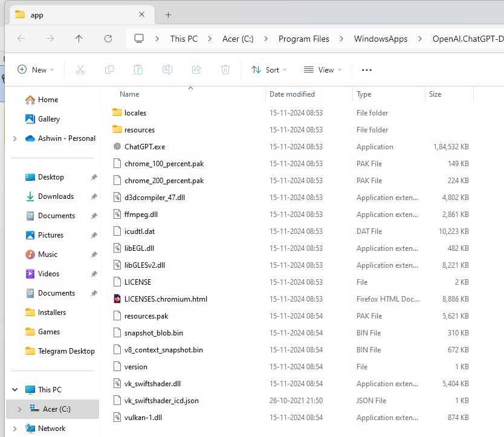Refresh the current folder view
This screenshot has width=504, height=437.
[x=108, y=39]
